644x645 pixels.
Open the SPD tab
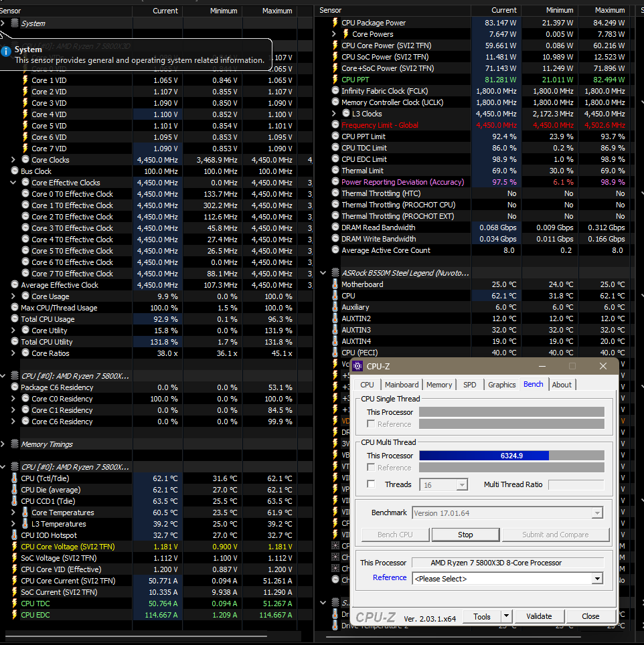tap(469, 385)
